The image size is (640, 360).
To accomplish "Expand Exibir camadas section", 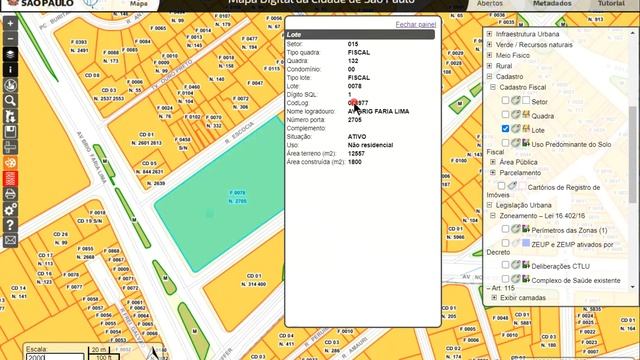I will pos(494,298).
